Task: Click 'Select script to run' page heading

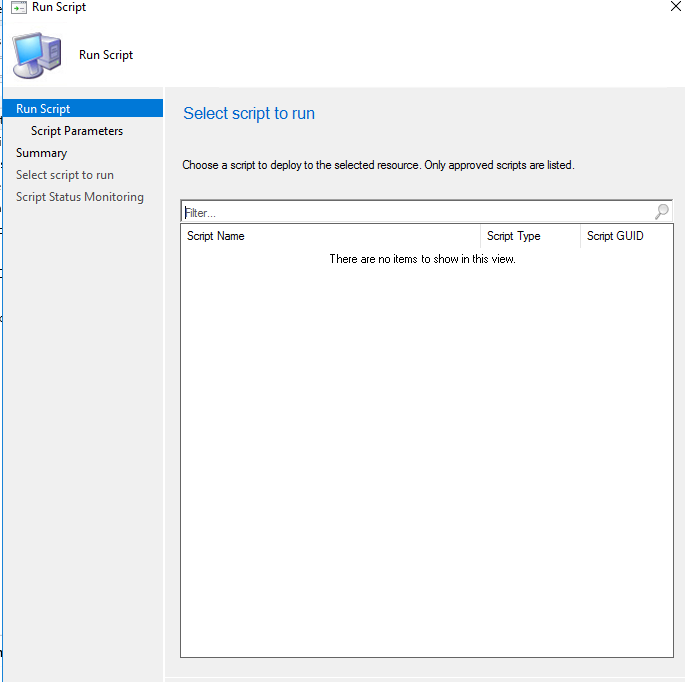Action: (249, 113)
